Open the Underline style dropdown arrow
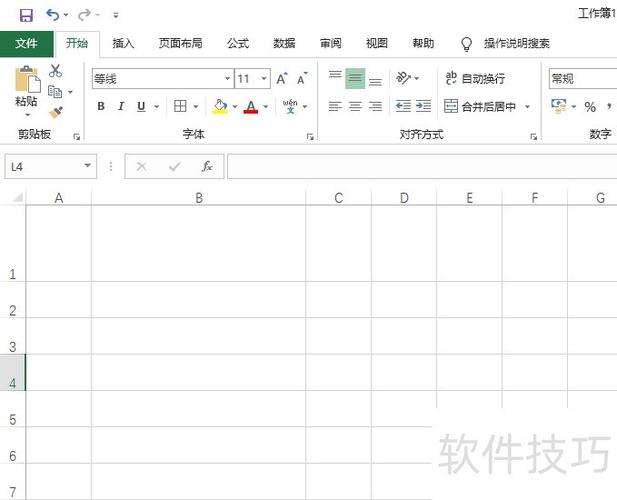 pos(157,106)
